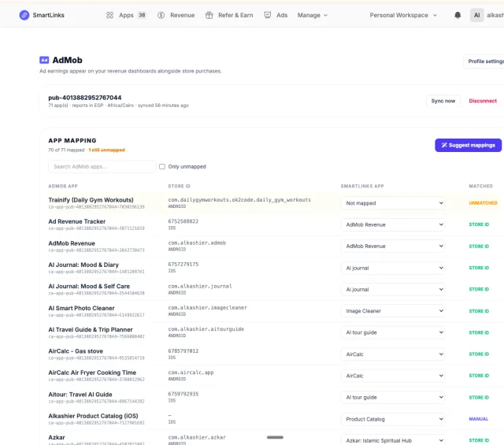Expand the Manage menu
This screenshot has height=445, width=504.
313,15
